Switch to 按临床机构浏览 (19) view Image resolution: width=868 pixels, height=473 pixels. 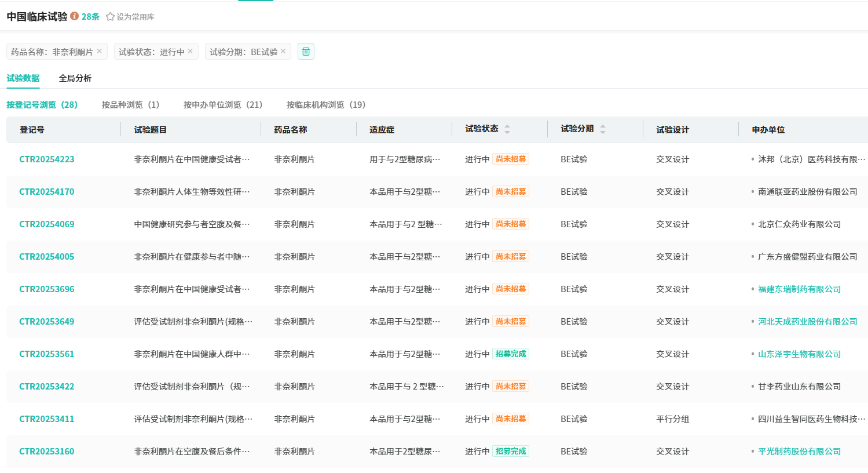coord(326,105)
